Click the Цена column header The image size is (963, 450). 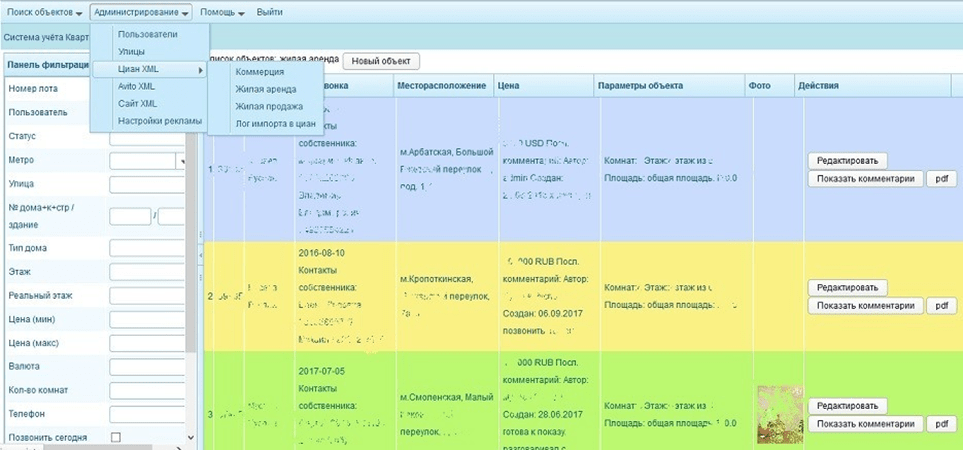coord(509,86)
